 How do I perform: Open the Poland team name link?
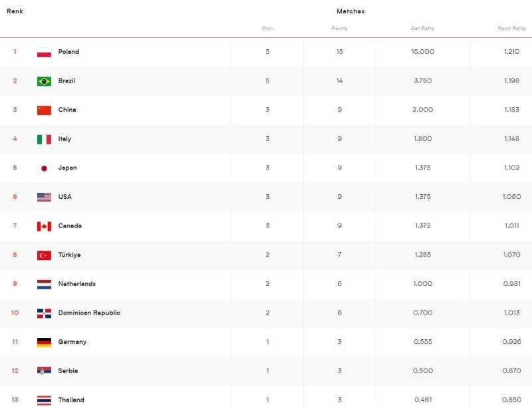[x=68, y=52]
